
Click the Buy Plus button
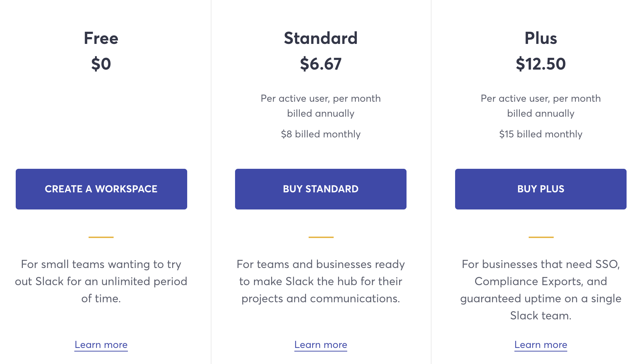click(541, 189)
